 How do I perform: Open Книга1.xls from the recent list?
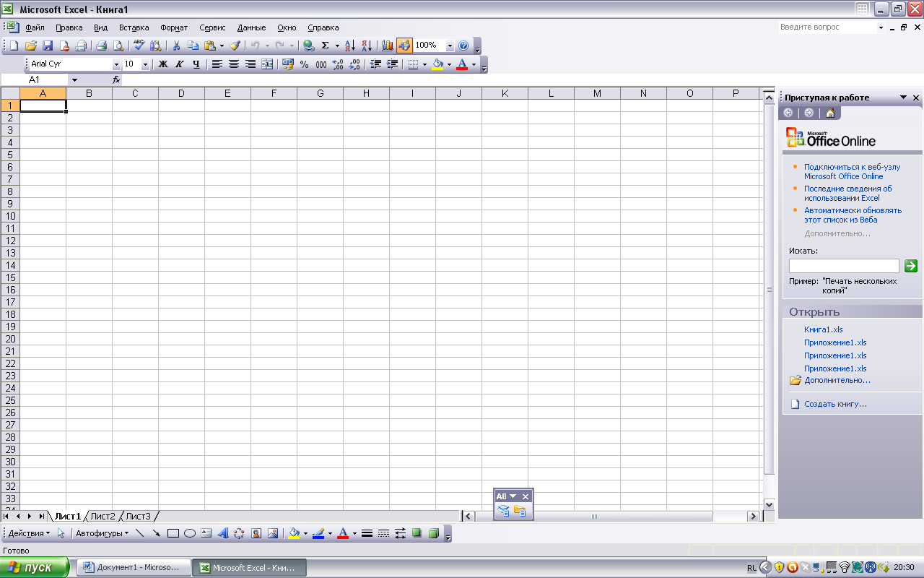[x=824, y=329]
